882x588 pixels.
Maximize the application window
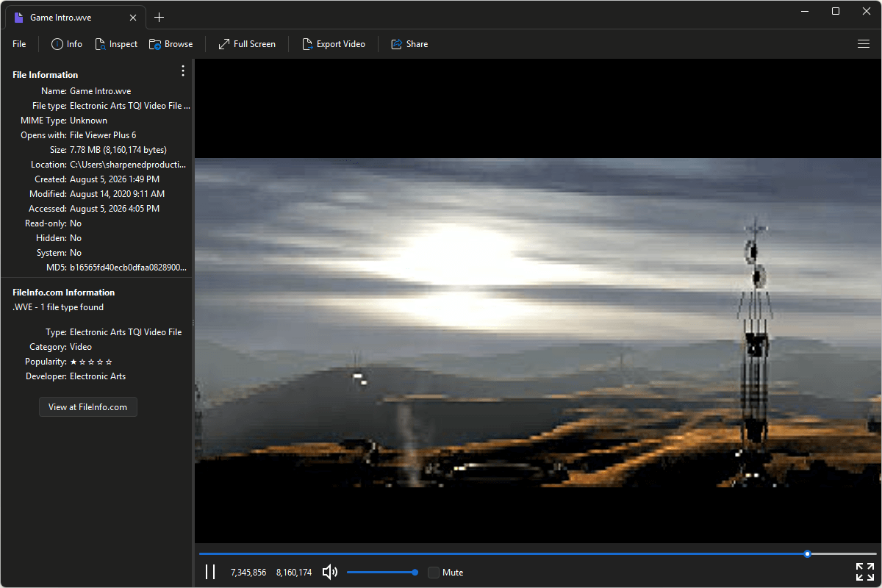pos(836,11)
